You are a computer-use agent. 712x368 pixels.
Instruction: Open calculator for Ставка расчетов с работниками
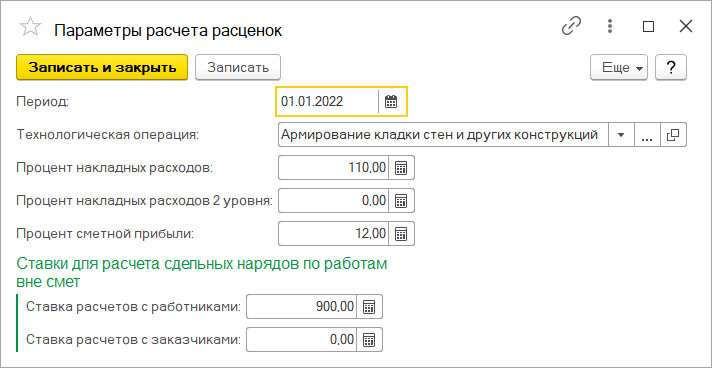369,307
